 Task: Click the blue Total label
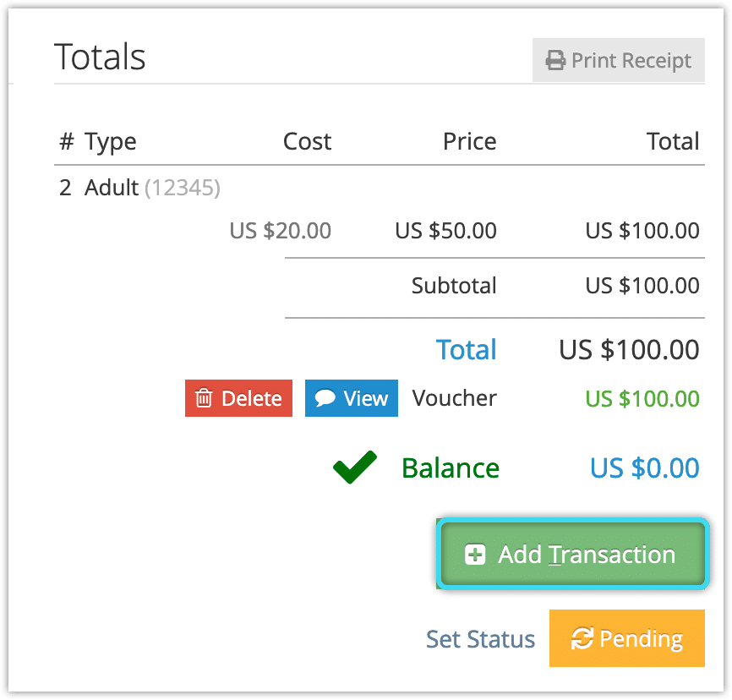(467, 349)
